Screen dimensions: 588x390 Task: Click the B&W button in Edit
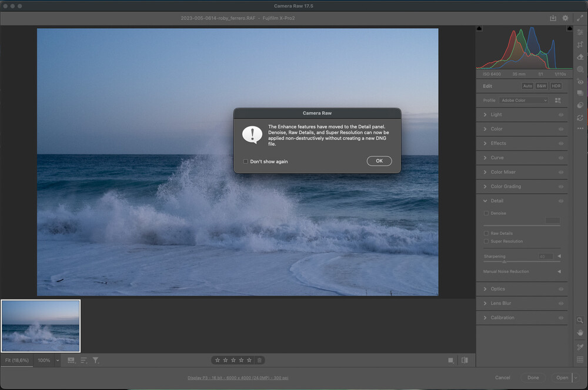[x=541, y=86]
